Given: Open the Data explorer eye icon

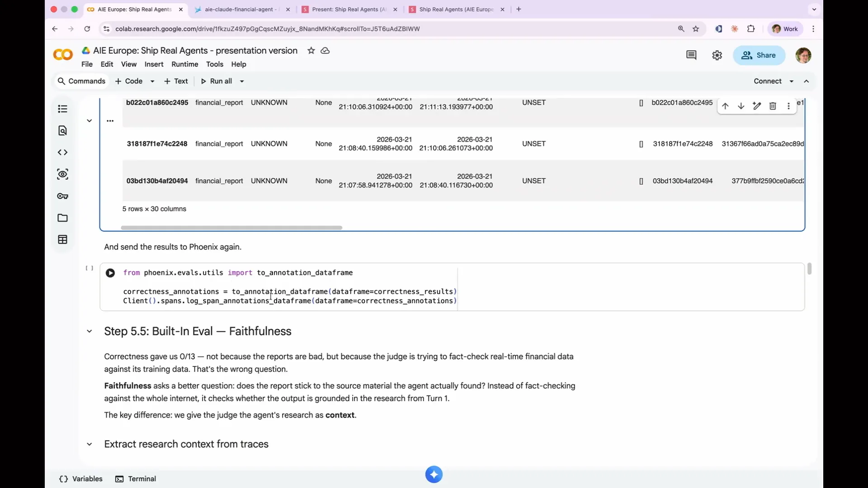Looking at the screenshot, I should pos(63,174).
